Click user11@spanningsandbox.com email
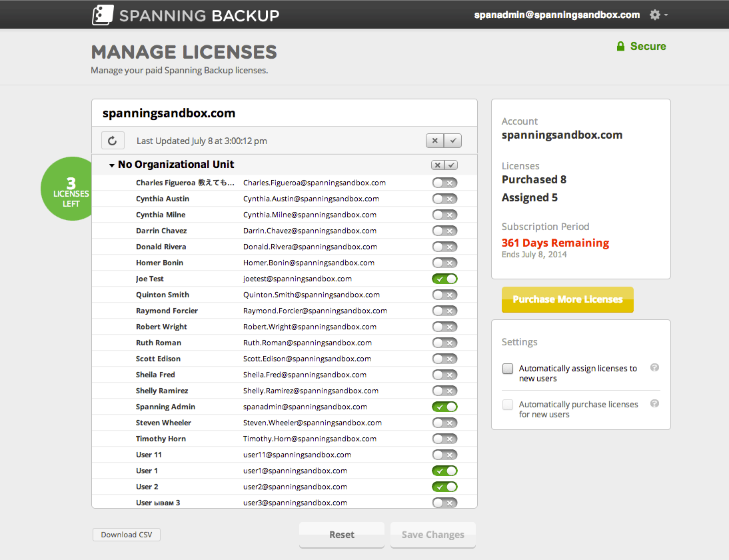Viewport: 729px width, 560px height. click(297, 455)
